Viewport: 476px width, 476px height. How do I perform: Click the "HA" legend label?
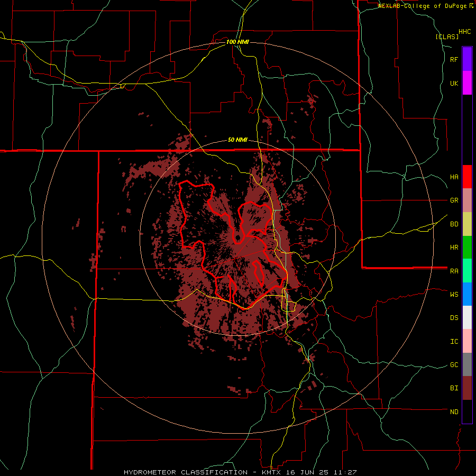tap(454, 177)
